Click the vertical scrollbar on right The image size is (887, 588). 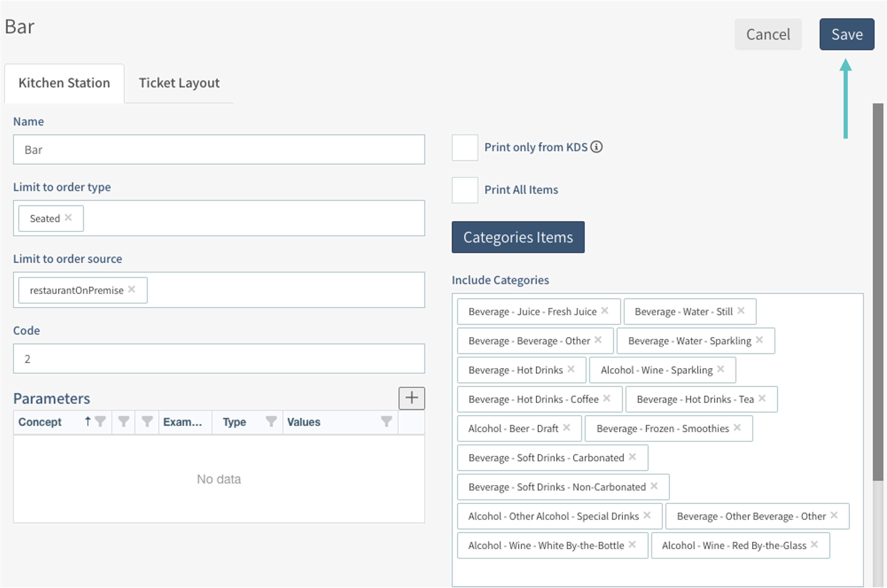(878, 293)
